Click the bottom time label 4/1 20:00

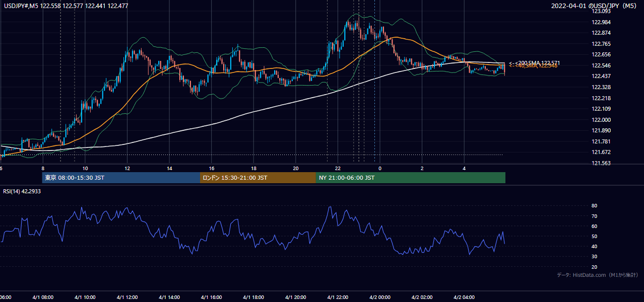tap(296, 297)
